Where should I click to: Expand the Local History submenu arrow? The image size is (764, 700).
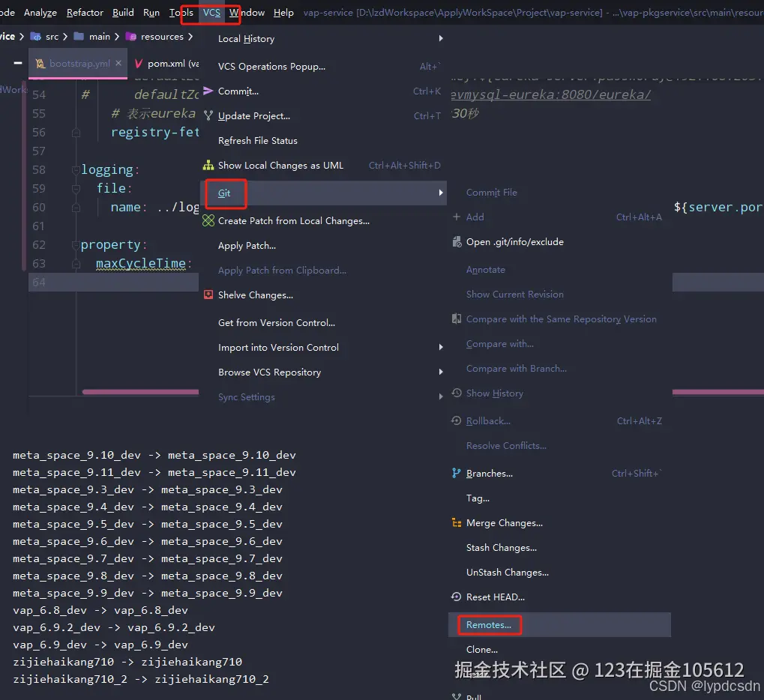coord(440,38)
